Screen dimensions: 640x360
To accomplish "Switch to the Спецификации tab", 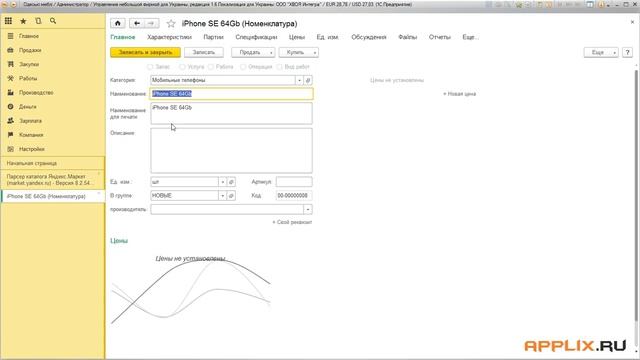I will tap(256, 37).
